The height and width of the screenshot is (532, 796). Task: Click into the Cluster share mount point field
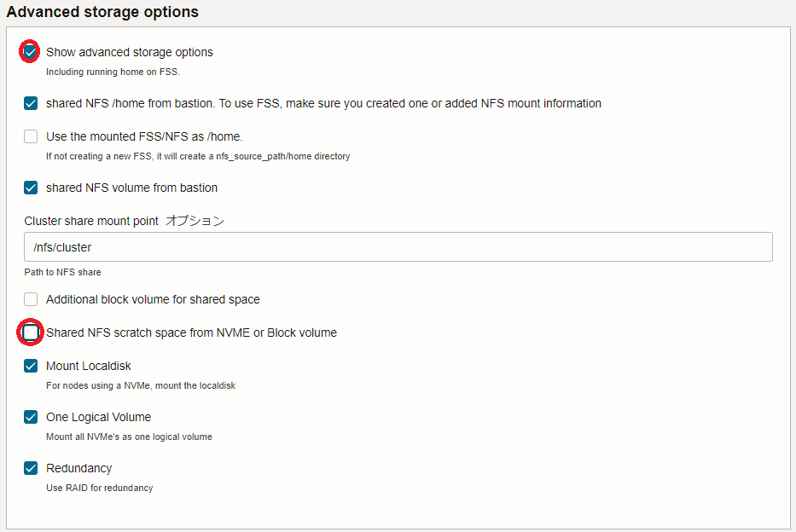tap(398, 247)
